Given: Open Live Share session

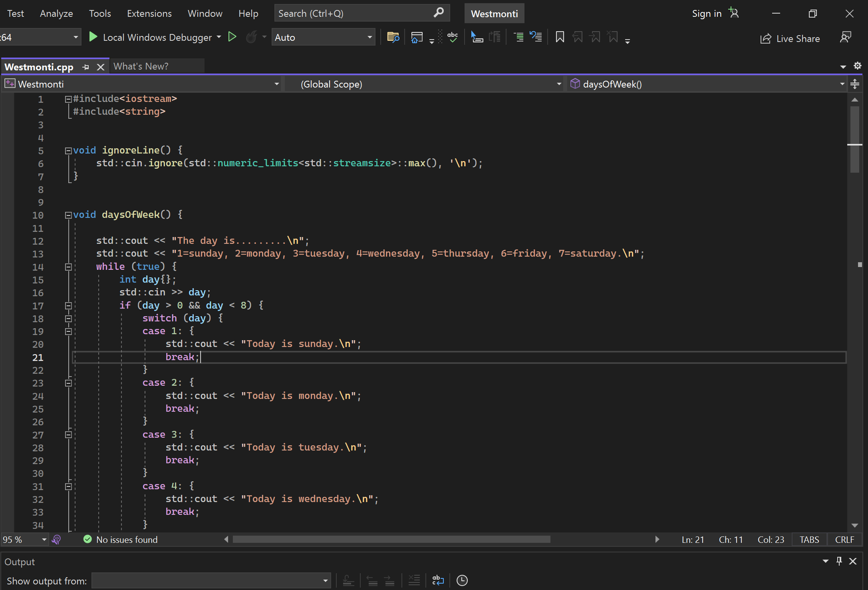Looking at the screenshot, I should [790, 38].
